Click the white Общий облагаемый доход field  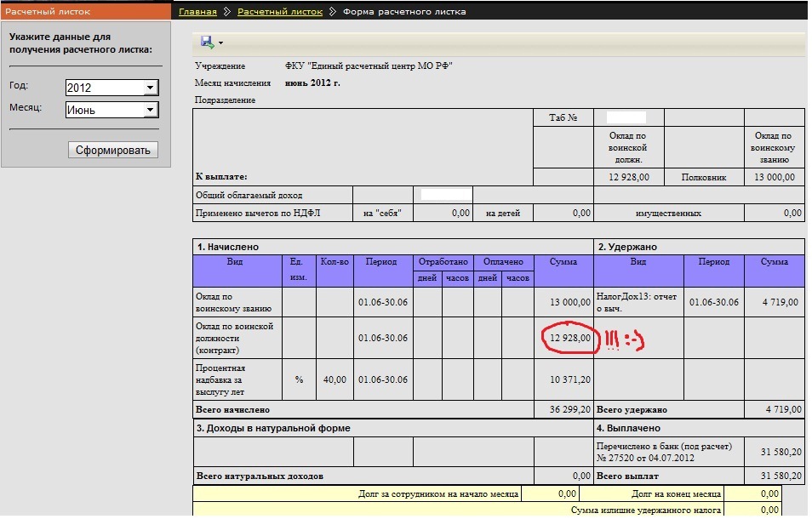pos(446,195)
